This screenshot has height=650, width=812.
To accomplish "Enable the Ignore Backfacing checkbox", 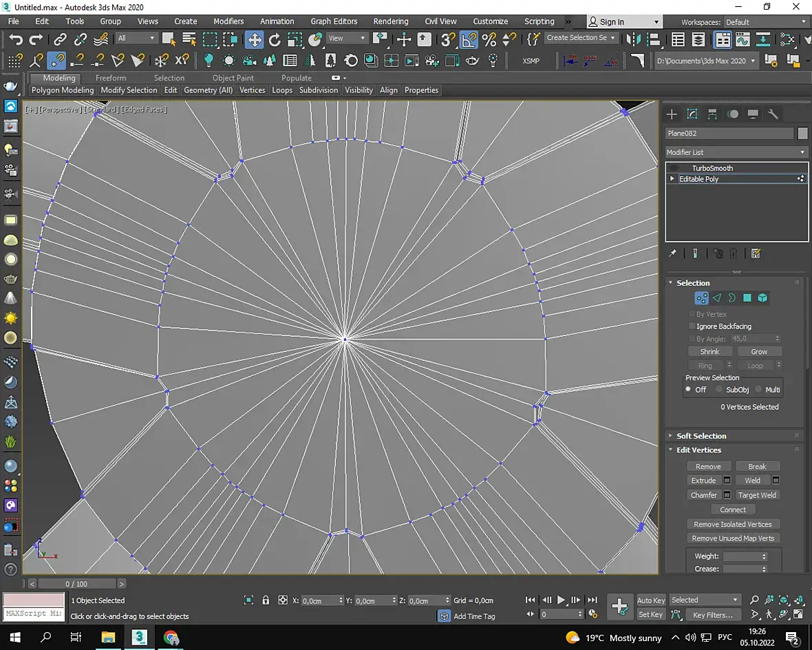I will (x=692, y=326).
